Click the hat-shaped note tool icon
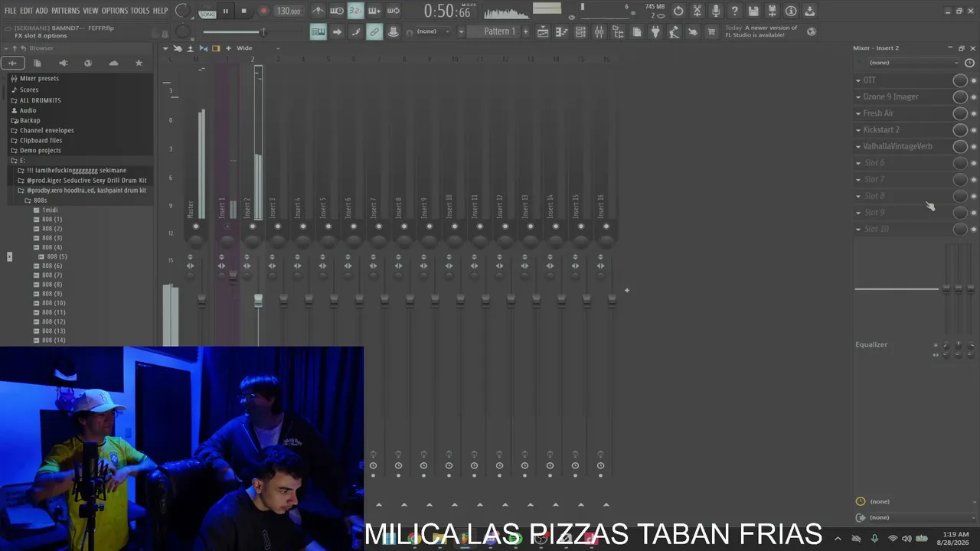 click(x=393, y=31)
